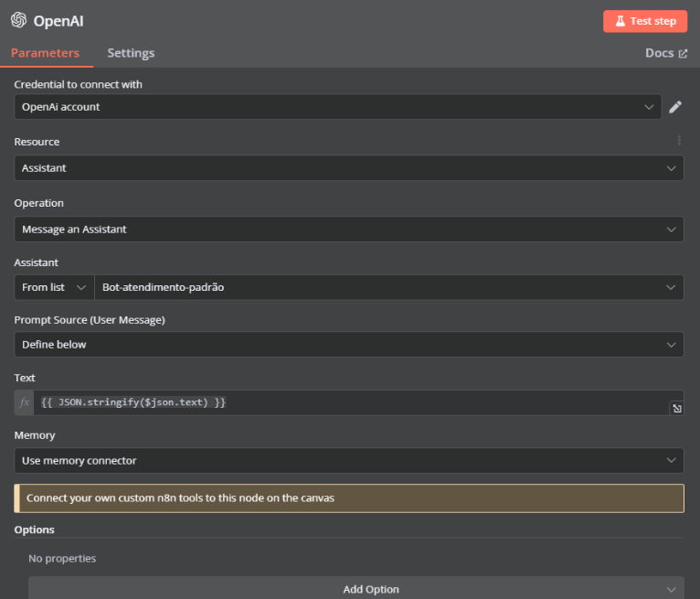This screenshot has width=700, height=599.
Task: Switch to the Settings tab
Action: pyautogui.click(x=131, y=53)
